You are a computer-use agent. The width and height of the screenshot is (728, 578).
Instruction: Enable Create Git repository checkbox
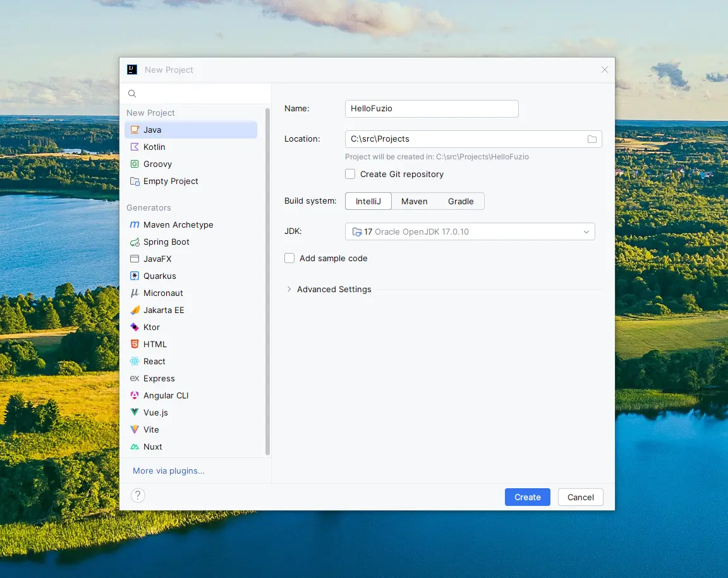[350, 175]
